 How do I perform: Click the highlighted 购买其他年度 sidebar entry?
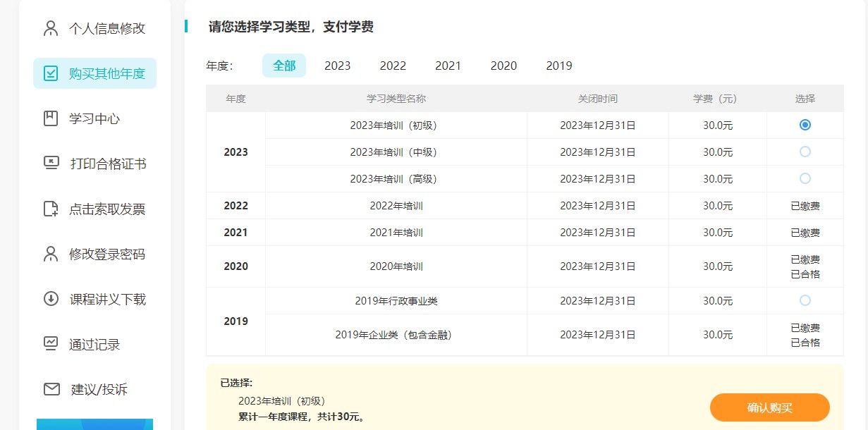[94, 73]
